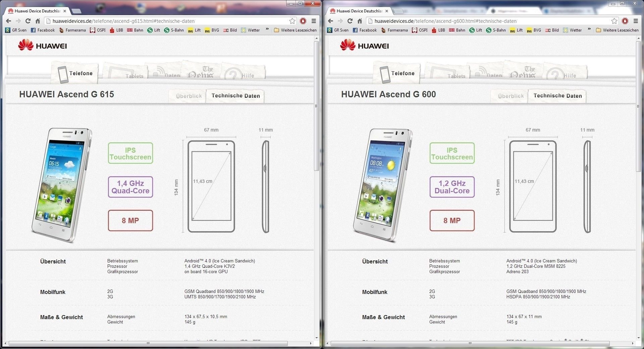Open OSPI bookmark in left window
644x349 pixels.
click(x=98, y=30)
